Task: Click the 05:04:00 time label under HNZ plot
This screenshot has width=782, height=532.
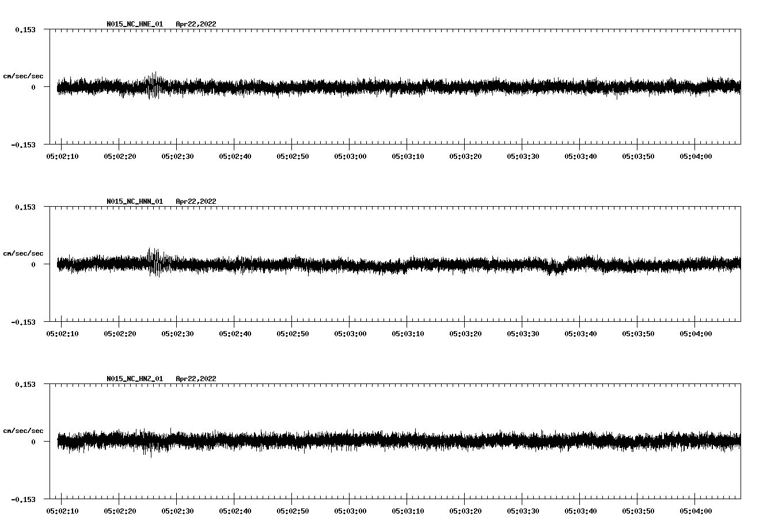Action: pyautogui.click(x=696, y=511)
